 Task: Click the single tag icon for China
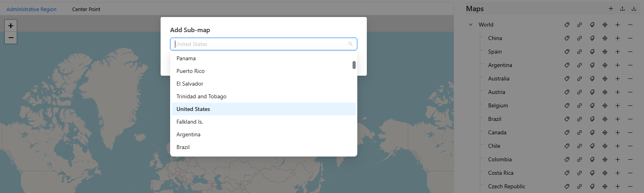567,38
